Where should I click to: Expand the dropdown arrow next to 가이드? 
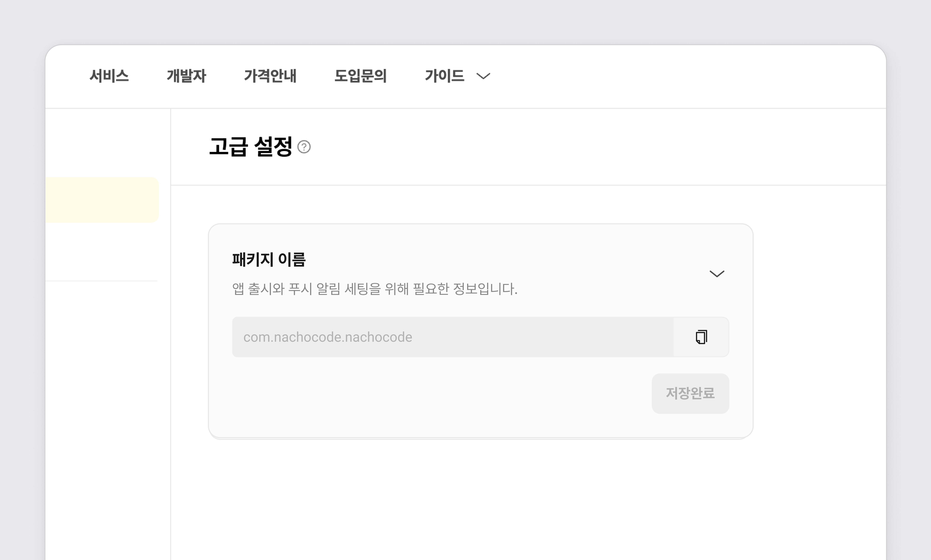483,76
